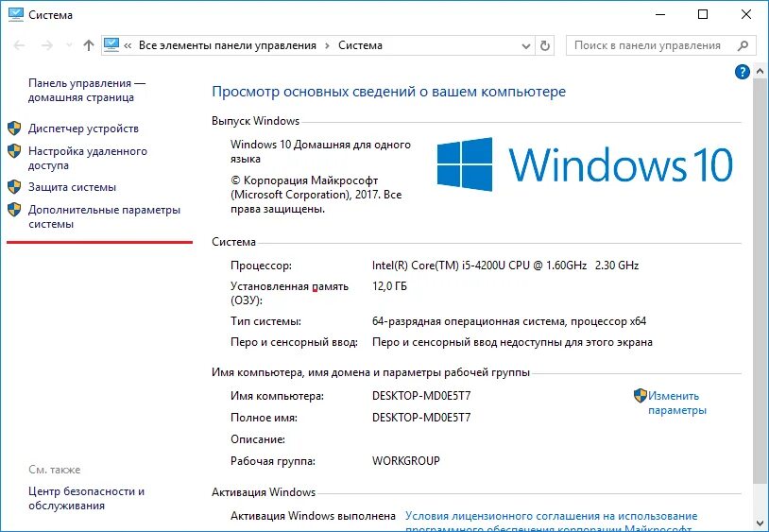The width and height of the screenshot is (769, 532).
Task: Open Панель управления — домашняя страница link
Action: (x=87, y=90)
